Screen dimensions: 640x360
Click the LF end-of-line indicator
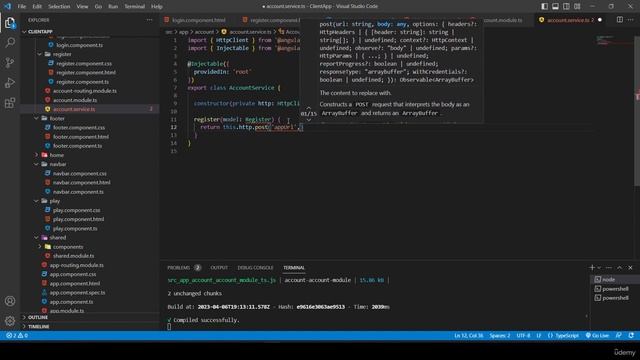tap(539, 336)
